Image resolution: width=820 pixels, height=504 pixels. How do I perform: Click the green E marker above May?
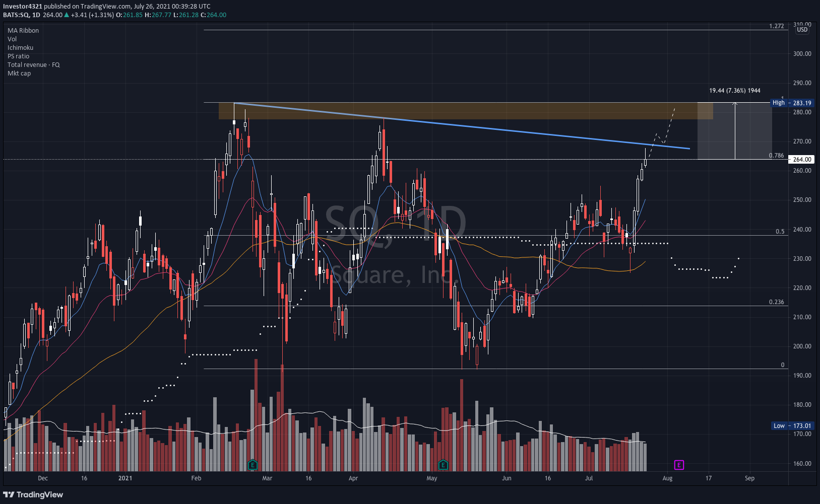click(x=443, y=465)
